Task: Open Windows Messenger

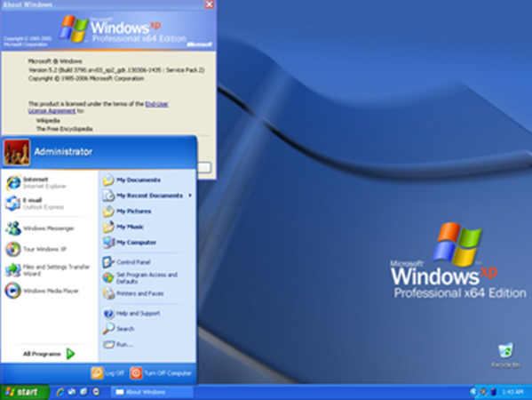Action: pos(50,228)
